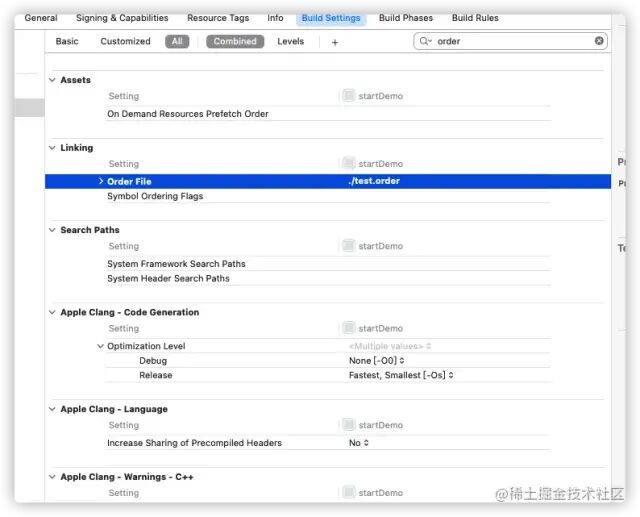Image resolution: width=640 pixels, height=517 pixels.
Task: Select the All settings filter
Action: 177,41
